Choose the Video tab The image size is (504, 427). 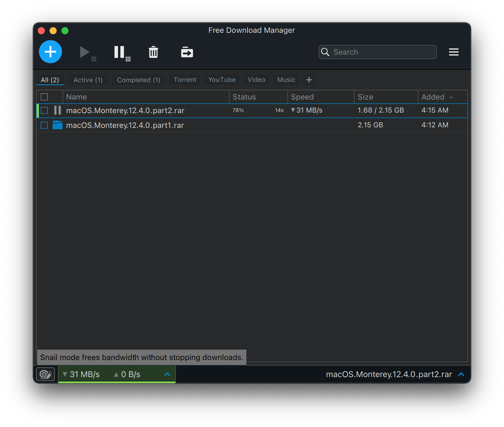point(256,80)
